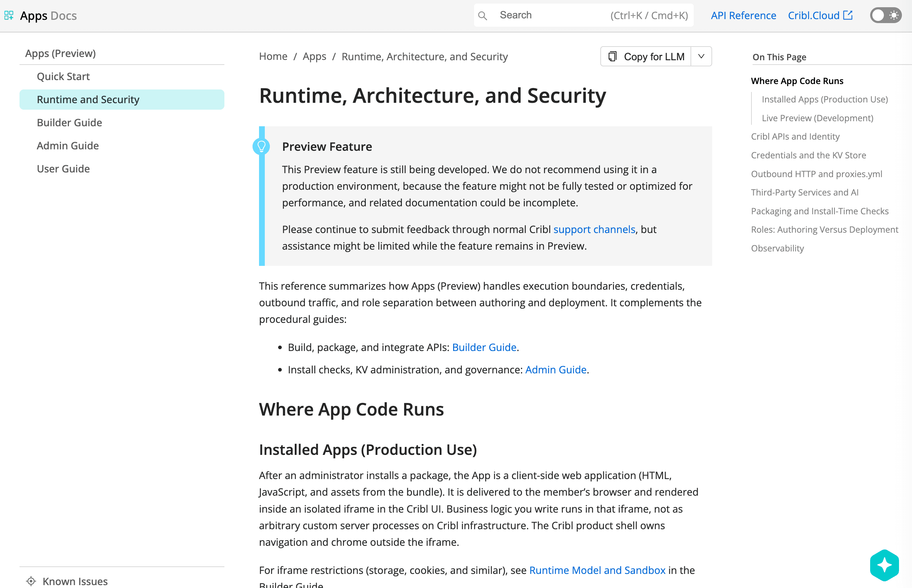
Task: Click the Known Issues target icon
Action: [x=31, y=581]
